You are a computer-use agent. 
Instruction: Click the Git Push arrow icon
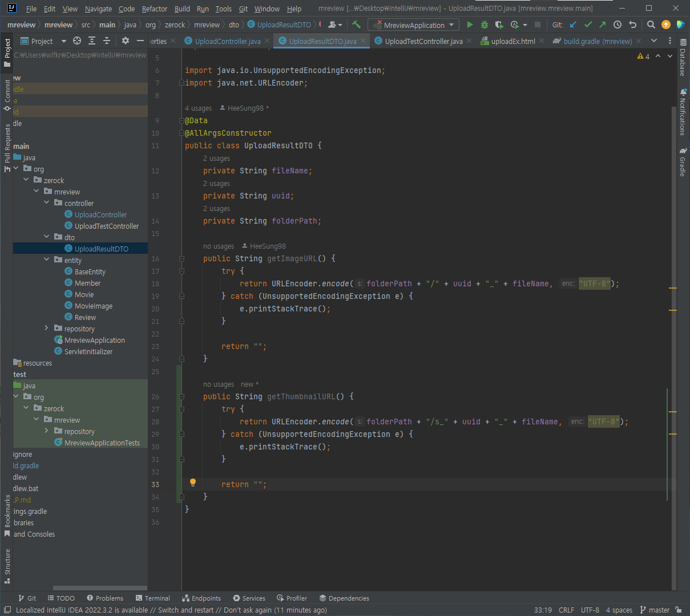pyautogui.click(x=603, y=25)
